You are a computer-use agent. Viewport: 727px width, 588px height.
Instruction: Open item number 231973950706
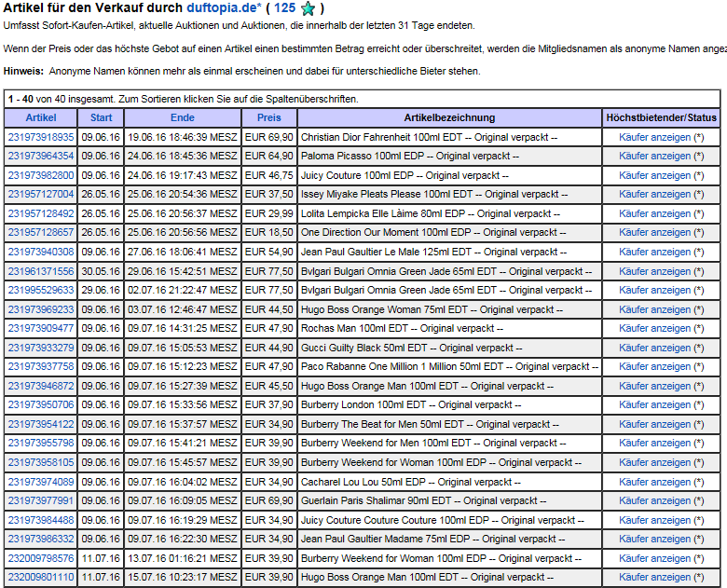[x=41, y=404]
